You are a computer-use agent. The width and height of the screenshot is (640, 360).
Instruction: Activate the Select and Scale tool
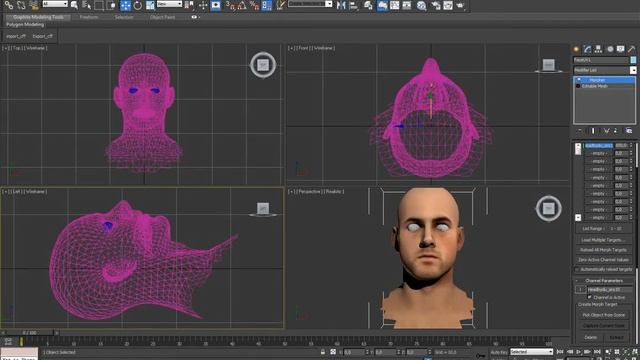click(150, 5)
